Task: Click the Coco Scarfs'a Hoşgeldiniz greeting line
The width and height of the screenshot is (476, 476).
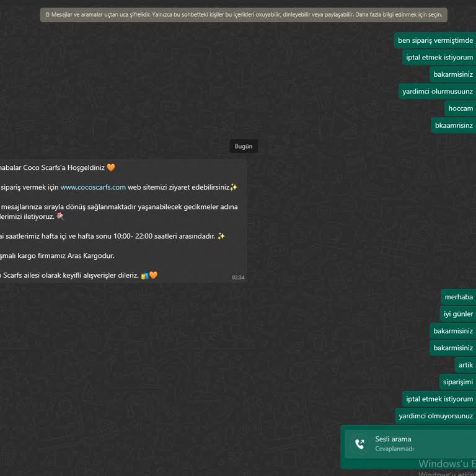Action: tap(58, 167)
